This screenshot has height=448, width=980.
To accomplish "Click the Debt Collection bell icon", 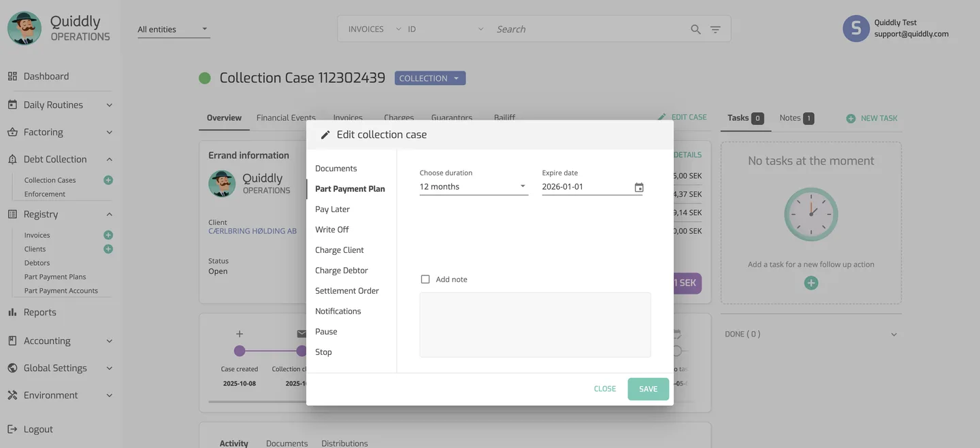I will coord(12,159).
